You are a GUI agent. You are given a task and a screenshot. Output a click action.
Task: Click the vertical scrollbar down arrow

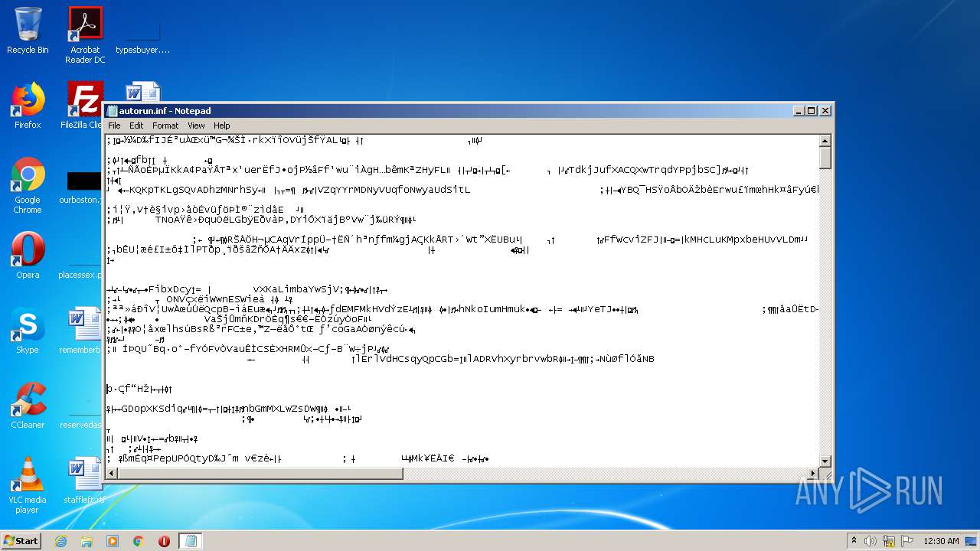pos(825,461)
